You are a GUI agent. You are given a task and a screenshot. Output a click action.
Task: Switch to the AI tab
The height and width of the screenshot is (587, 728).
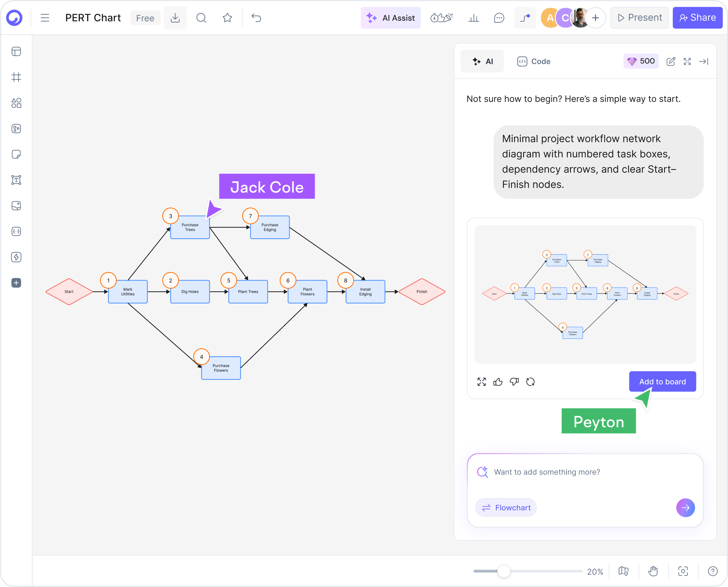point(482,61)
